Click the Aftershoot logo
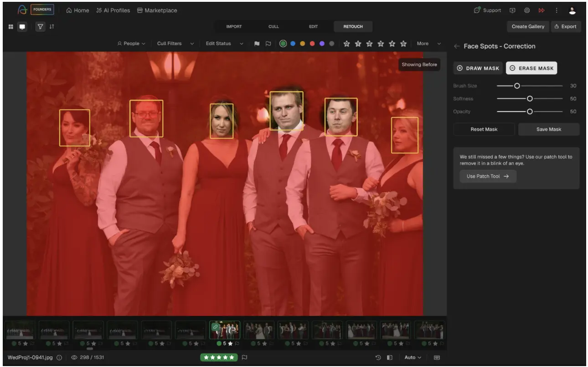 (22, 10)
